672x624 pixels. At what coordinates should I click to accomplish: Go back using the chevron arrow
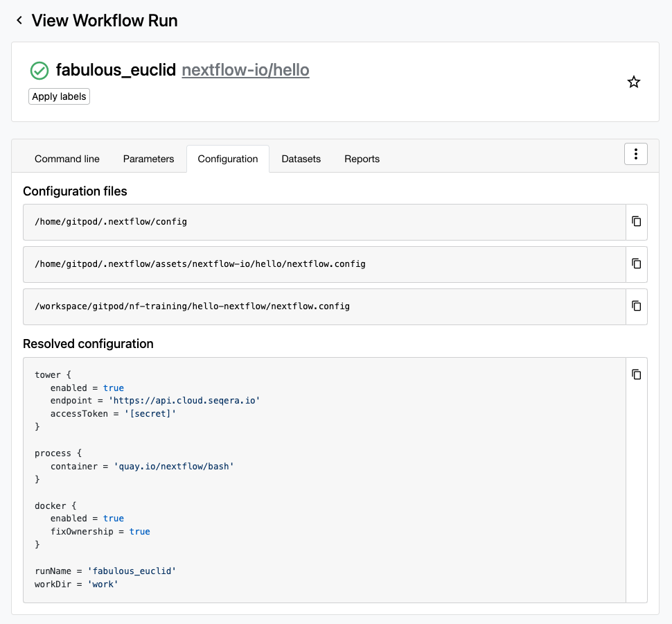click(19, 20)
